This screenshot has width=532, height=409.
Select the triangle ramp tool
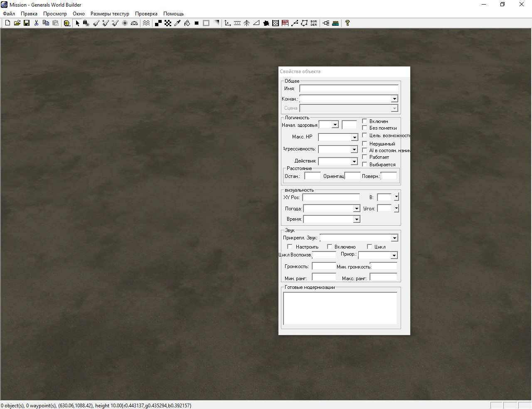tap(256, 23)
